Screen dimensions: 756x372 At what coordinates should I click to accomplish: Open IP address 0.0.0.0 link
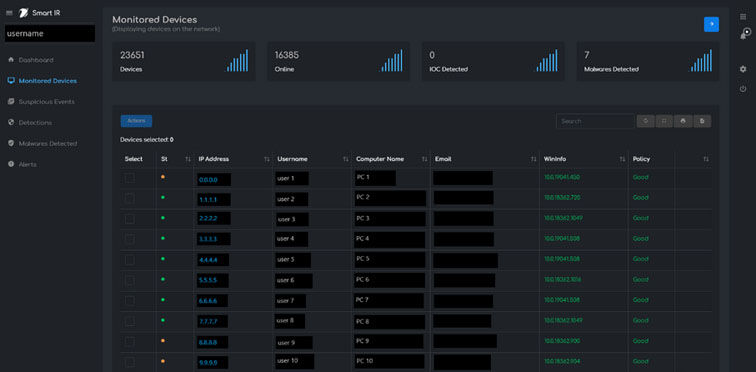tap(208, 180)
